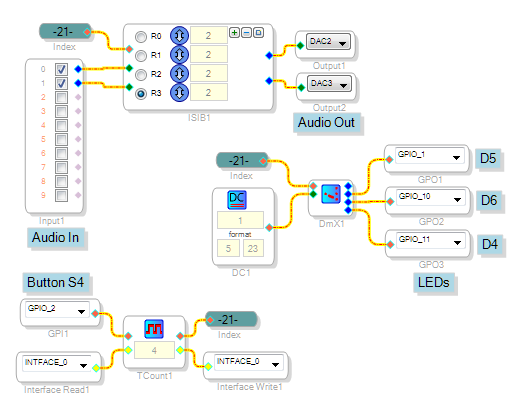The width and height of the screenshot is (524, 403).
Task: Enable Input1 channel 7 checkbox
Action: pos(61,167)
